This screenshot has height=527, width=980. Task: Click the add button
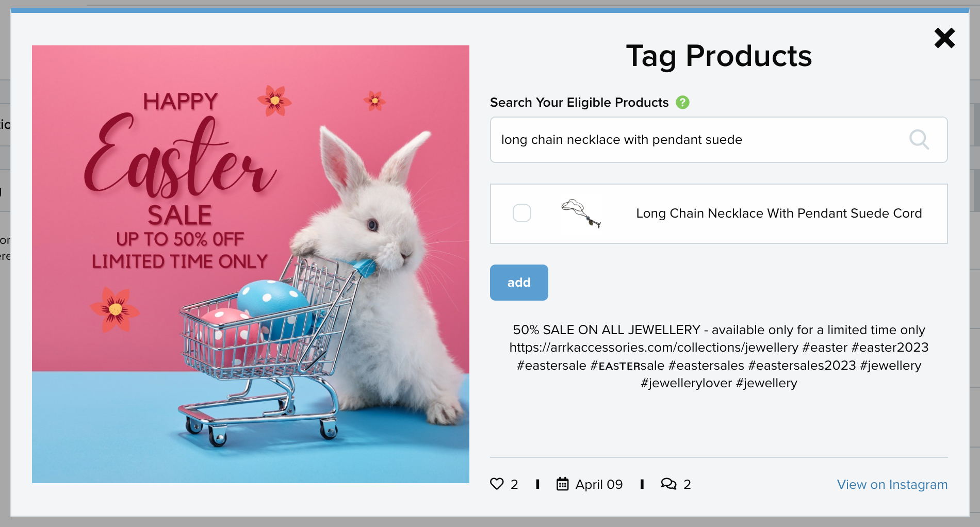(x=519, y=283)
